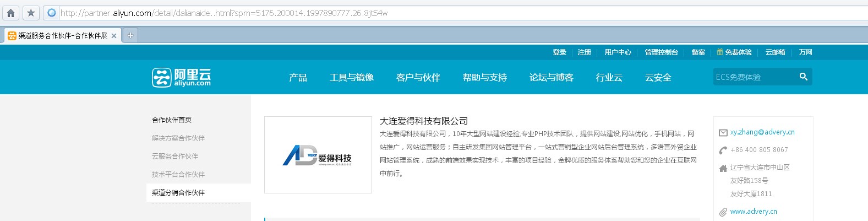The image size is (868, 221).
Task: Click the 登录 link
Action: click(x=559, y=52)
